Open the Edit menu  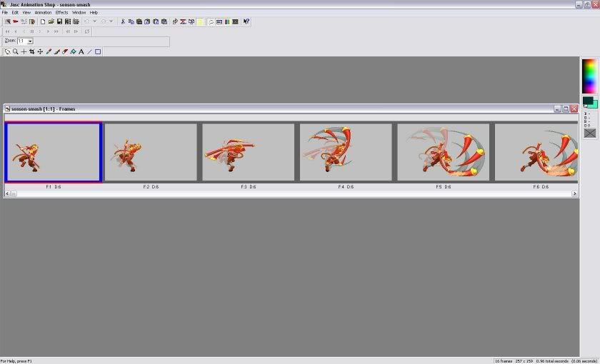[x=15, y=13]
